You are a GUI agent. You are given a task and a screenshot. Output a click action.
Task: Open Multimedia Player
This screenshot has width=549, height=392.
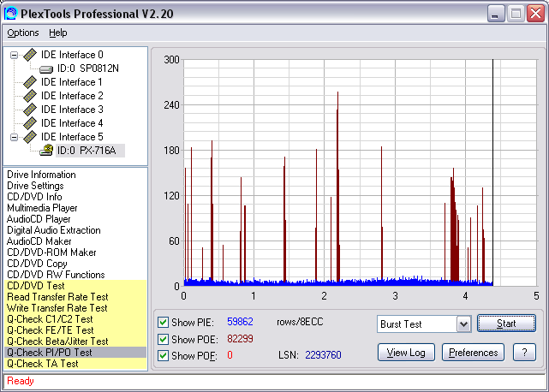point(42,208)
